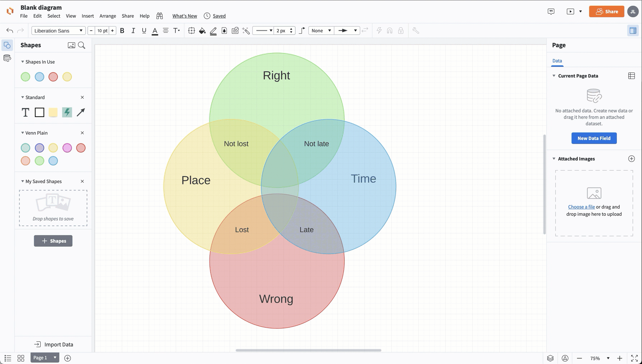This screenshot has width=642, height=364.
Task: Collapse the Venn Plain shapes section
Action: (22, 133)
